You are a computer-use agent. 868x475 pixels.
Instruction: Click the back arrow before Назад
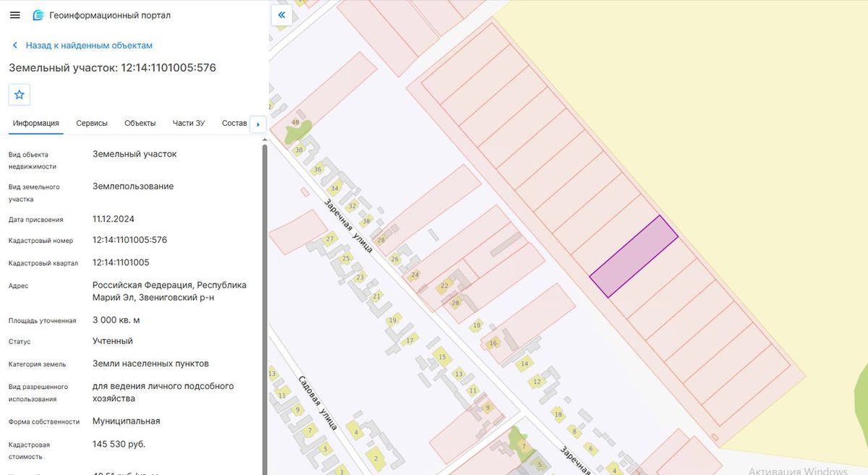coord(14,46)
